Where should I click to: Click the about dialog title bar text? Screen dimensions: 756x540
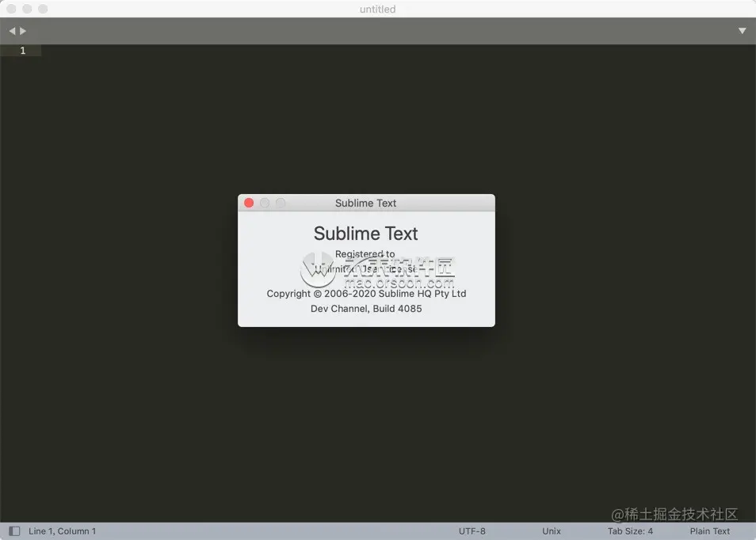coord(365,203)
